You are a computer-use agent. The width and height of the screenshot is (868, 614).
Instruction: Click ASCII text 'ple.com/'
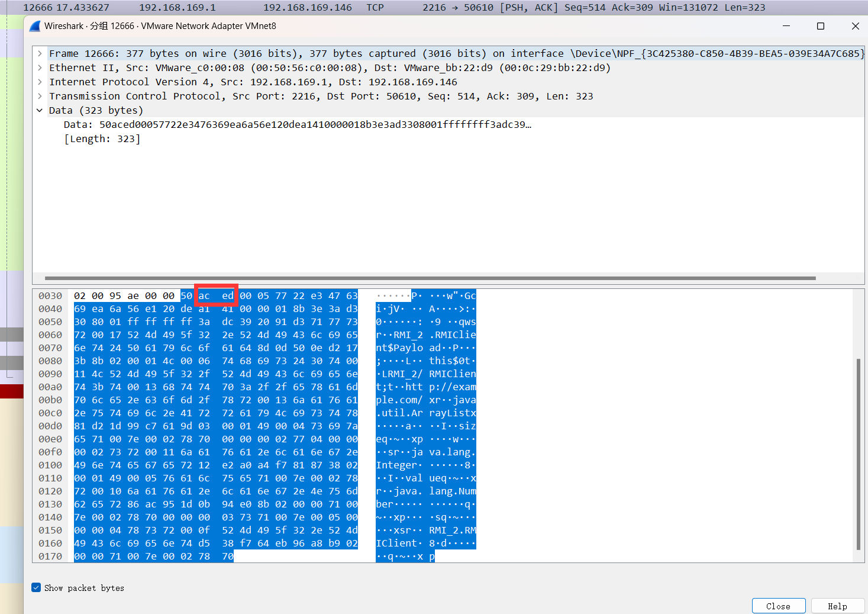(x=399, y=400)
